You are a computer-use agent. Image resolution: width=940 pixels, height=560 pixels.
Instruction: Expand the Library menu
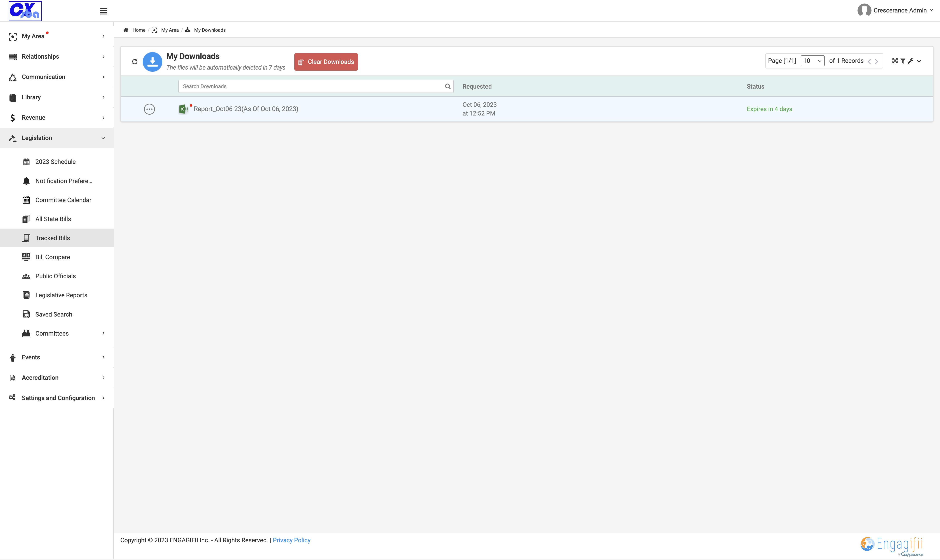point(57,97)
